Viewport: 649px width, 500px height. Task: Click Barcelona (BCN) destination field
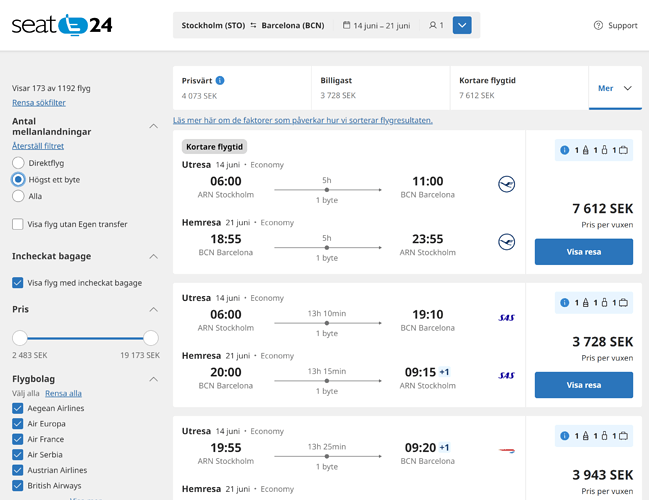pos(293,25)
